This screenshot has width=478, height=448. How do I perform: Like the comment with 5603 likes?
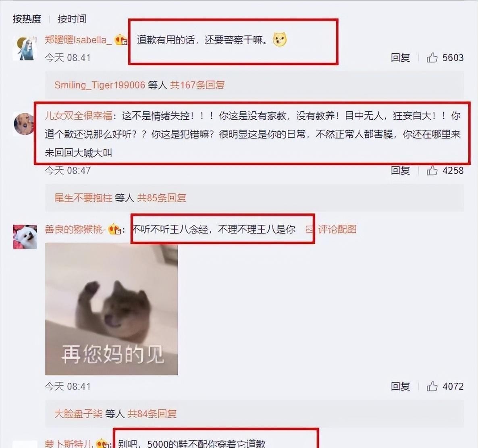click(x=432, y=57)
